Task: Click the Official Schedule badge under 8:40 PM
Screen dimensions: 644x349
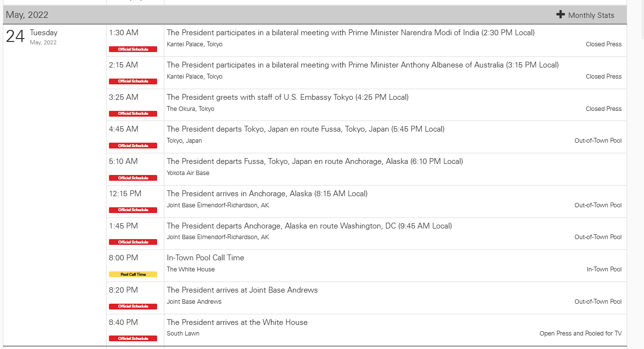Action: pyautogui.click(x=133, y=338)
